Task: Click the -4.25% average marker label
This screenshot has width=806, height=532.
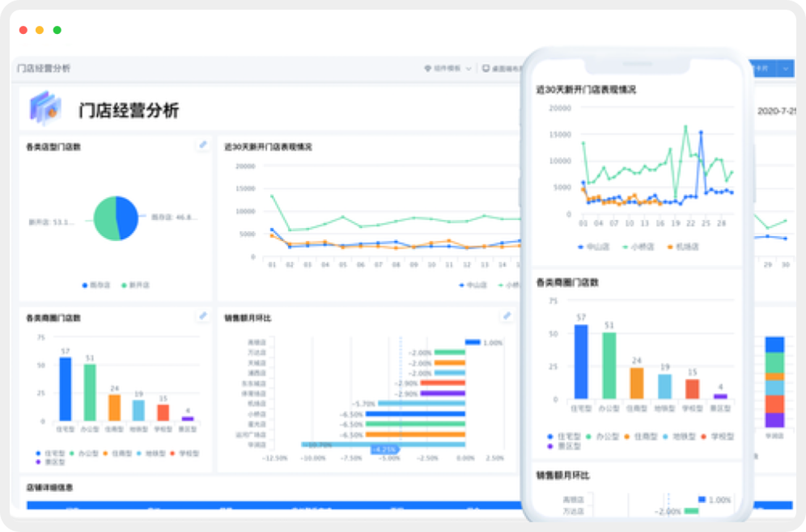Action: coord(383,449)
